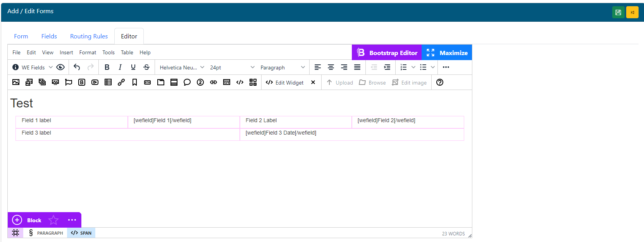The image size is (644, 242).
Task: Open source code with the </> icon
Action: point(240,82)
